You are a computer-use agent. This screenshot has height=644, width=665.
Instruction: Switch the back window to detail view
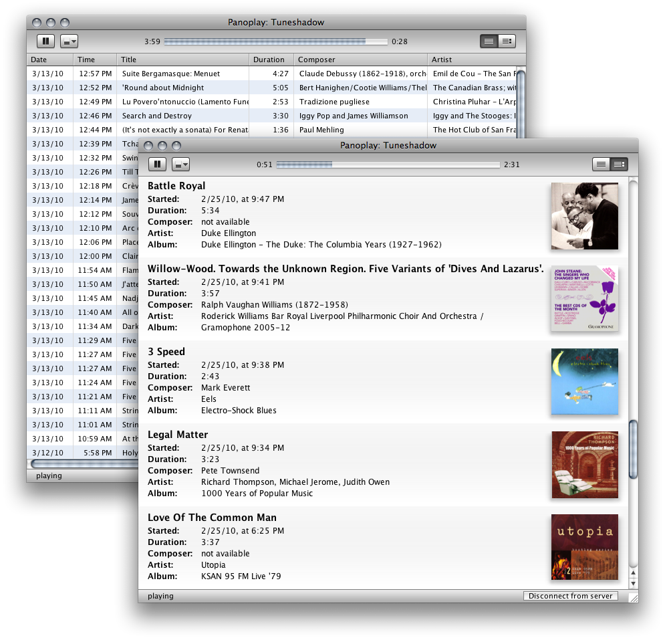pos(507,41)
